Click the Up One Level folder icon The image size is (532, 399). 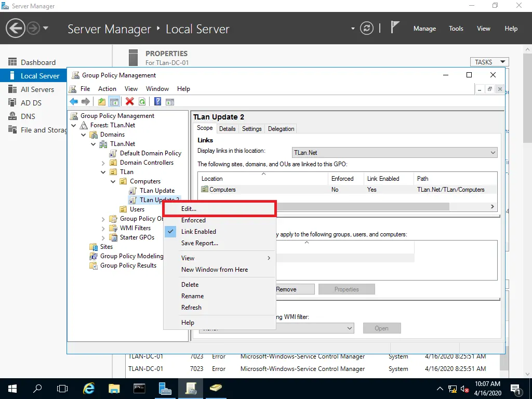point(101,101)
